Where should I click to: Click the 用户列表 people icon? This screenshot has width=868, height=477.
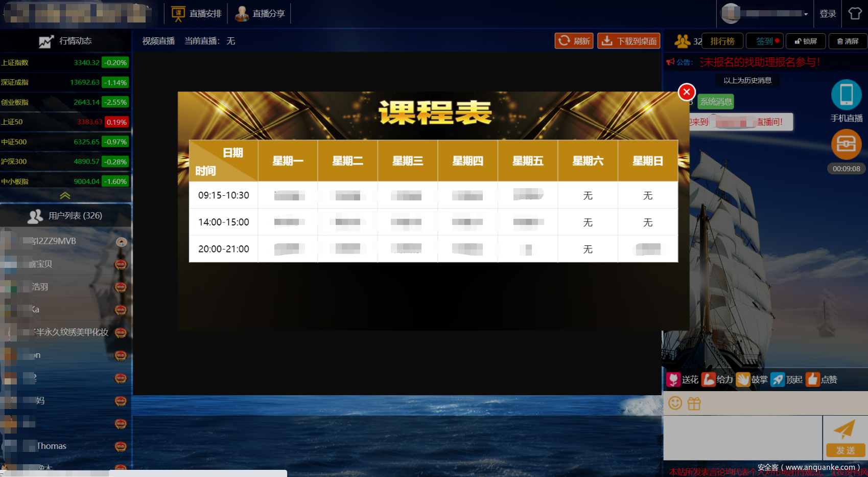pyautogui.click(x=35, y=216)
